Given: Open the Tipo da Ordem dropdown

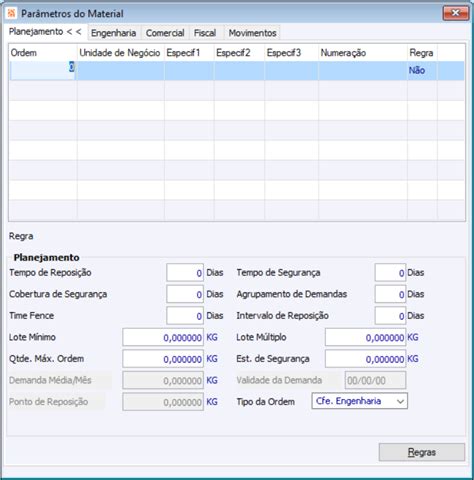Looking at the screenshot, I should point(359,401).
